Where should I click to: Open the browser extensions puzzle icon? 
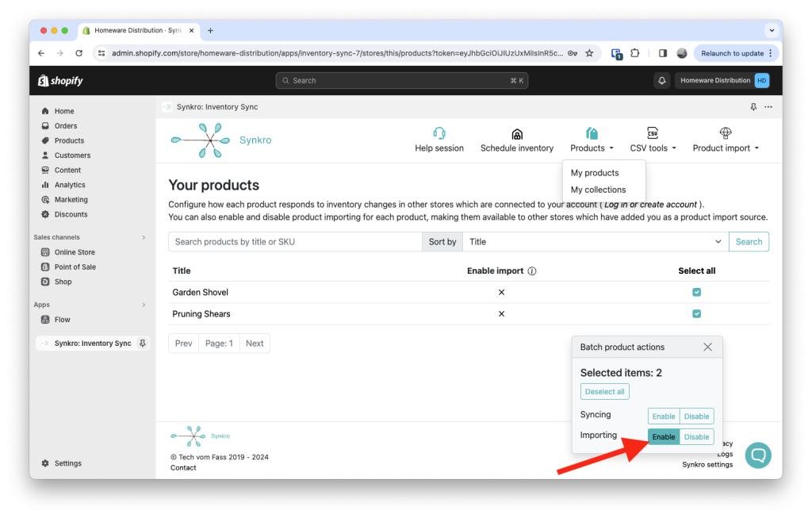tap(635, 53)
